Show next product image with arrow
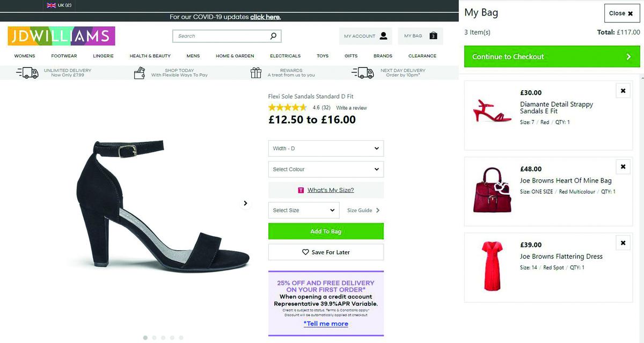 click(245, 203)
